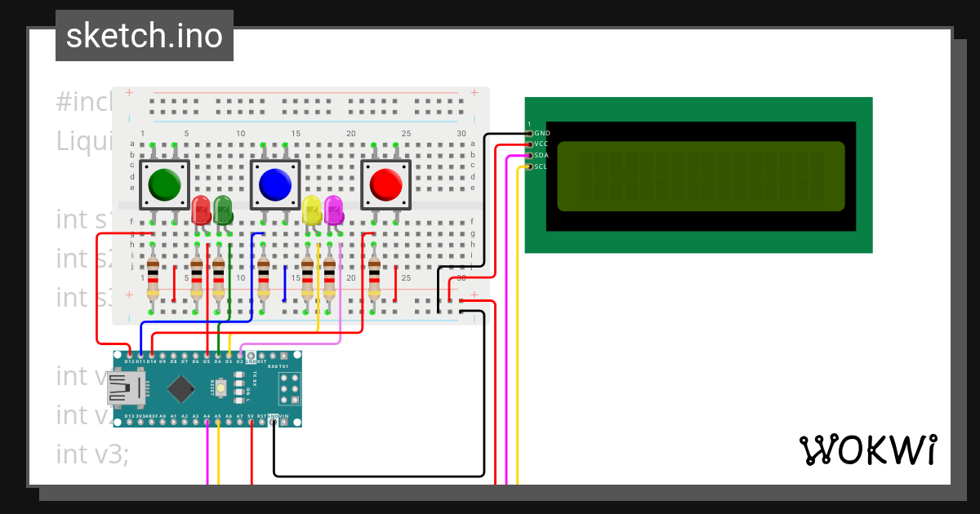Toggle the yellow LED component

(x=313, y=210)
